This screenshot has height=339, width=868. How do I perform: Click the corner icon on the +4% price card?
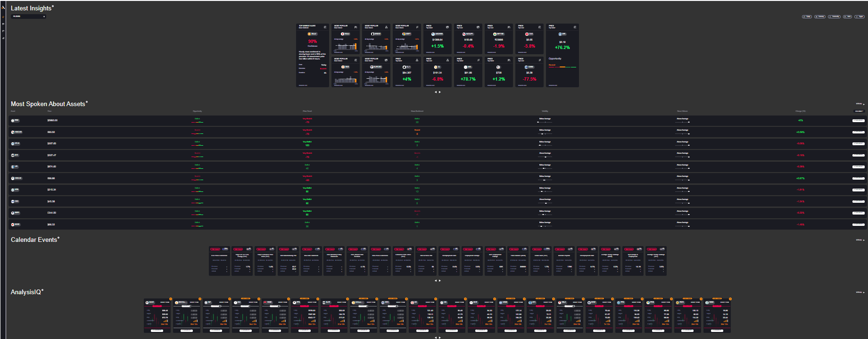(x=417, y=60)
